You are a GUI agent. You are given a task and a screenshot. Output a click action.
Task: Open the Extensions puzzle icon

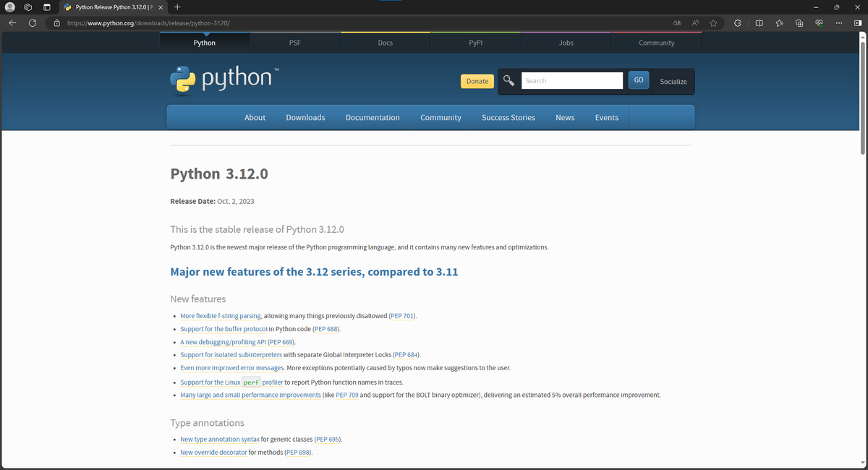click(737, 23)
